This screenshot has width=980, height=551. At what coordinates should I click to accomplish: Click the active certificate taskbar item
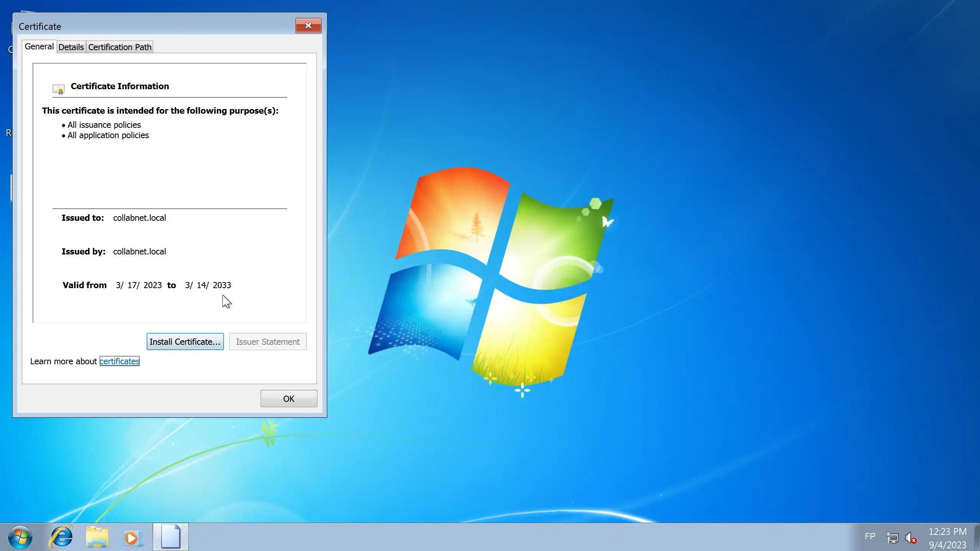171,537
